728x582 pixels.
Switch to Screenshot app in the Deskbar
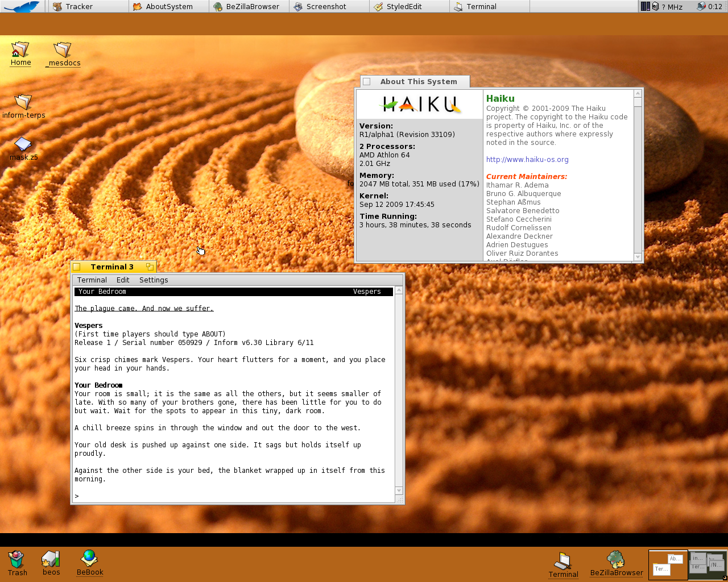coord(329,6)
